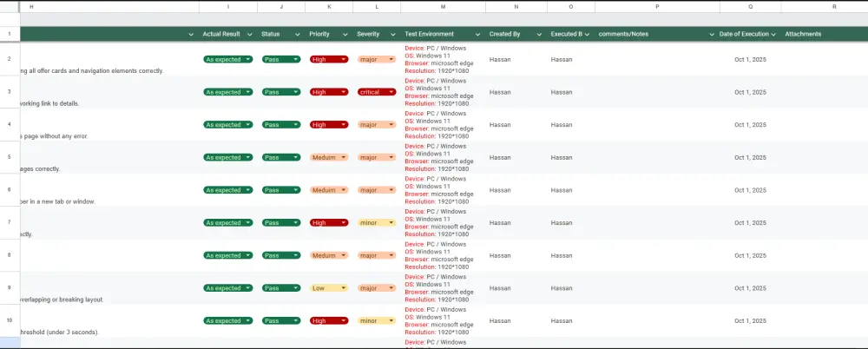Screen dimensions: 868x349
Task: Click the text 'working link to details.'
Action: point(49,103)
